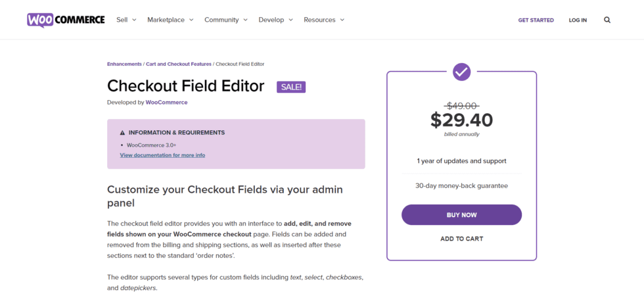Follow the Enhancements breadcrumb link
This screenshot has width=644, height=296.
point(124,64)
